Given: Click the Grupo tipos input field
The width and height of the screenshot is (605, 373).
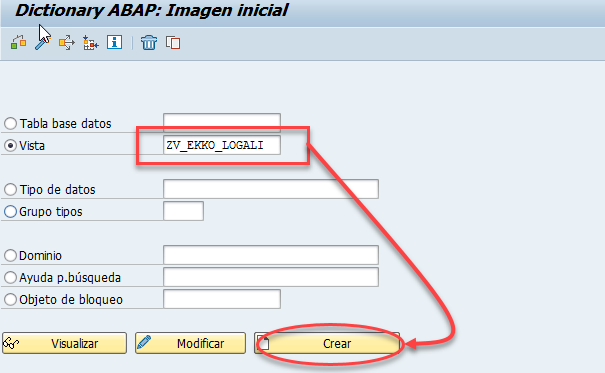Looking at the screenshot, I should pyautogui.click(x=183, y=211).
